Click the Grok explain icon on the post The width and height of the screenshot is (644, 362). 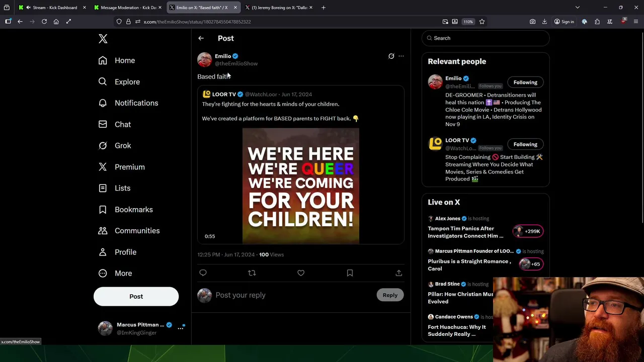[391, 56]
